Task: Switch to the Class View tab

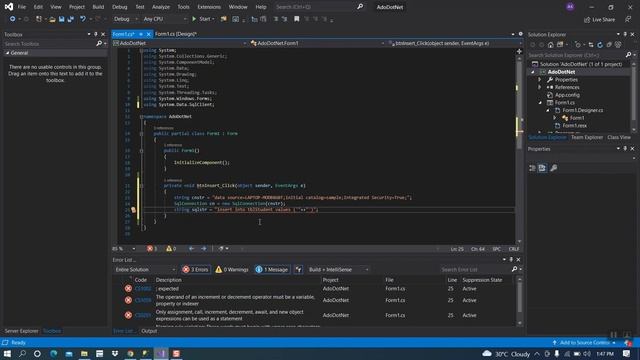Action: point(619,137)
